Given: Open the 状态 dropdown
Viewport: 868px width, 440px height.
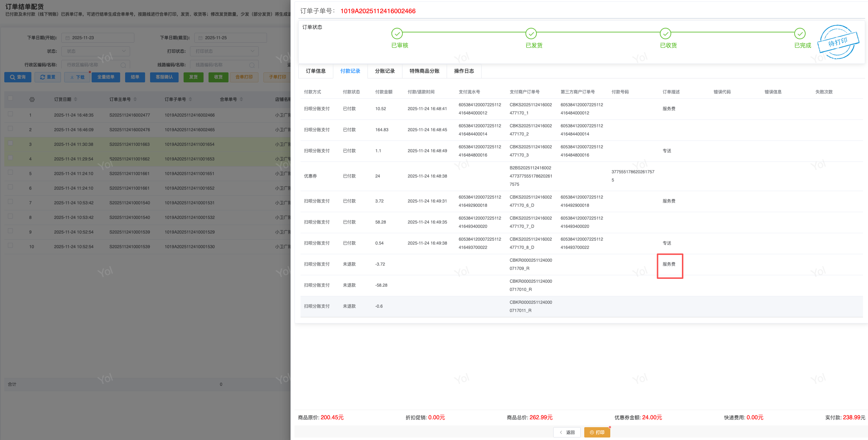Looking at the screenshot, I should tap(96, 51).
